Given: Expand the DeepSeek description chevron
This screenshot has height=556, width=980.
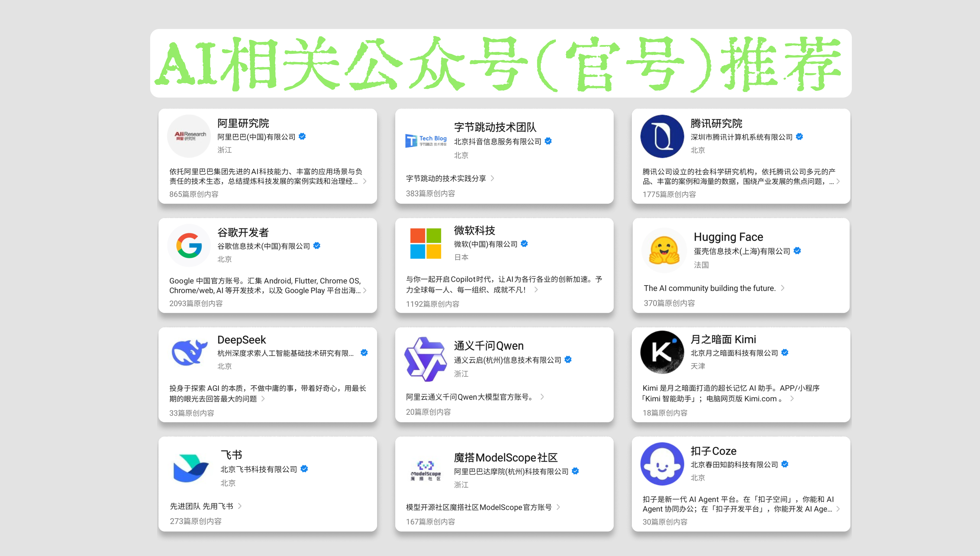Looking at the screenshot, I should coord(263,398).
